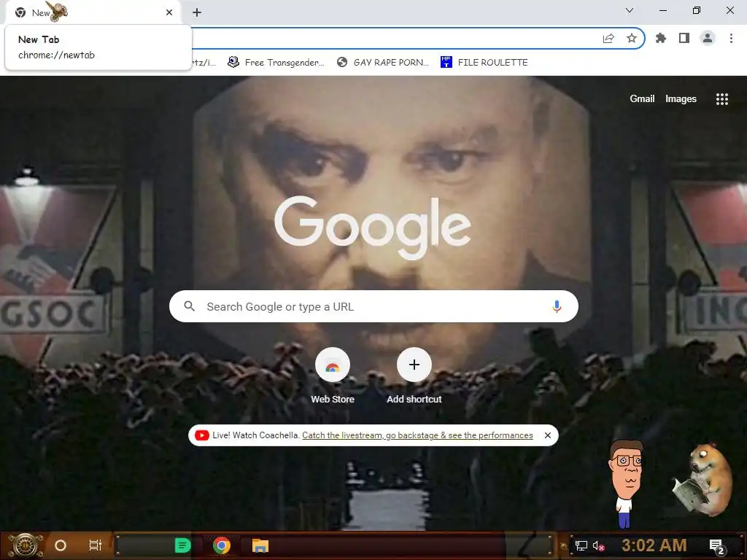The image size is (747, 560).
Task: Open the green notes app on the taskbar
Action: 182,545
